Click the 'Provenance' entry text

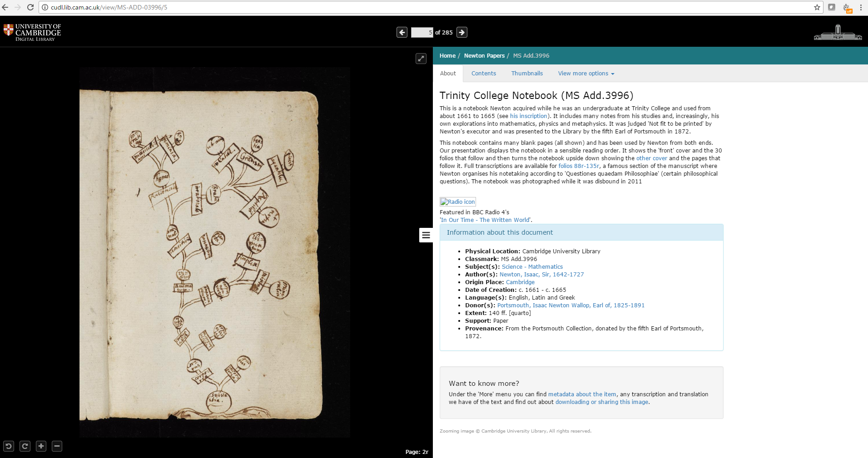click(585, 332)
